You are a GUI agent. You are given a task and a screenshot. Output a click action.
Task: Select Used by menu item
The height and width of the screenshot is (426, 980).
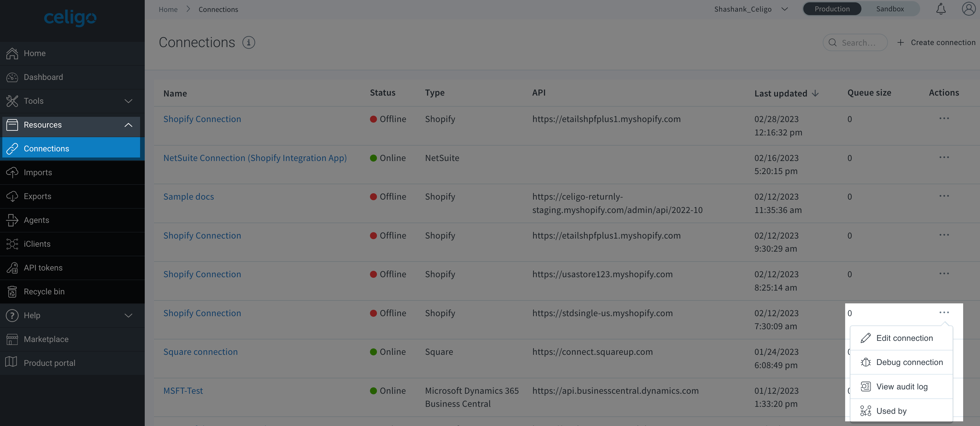pos(901,410)
